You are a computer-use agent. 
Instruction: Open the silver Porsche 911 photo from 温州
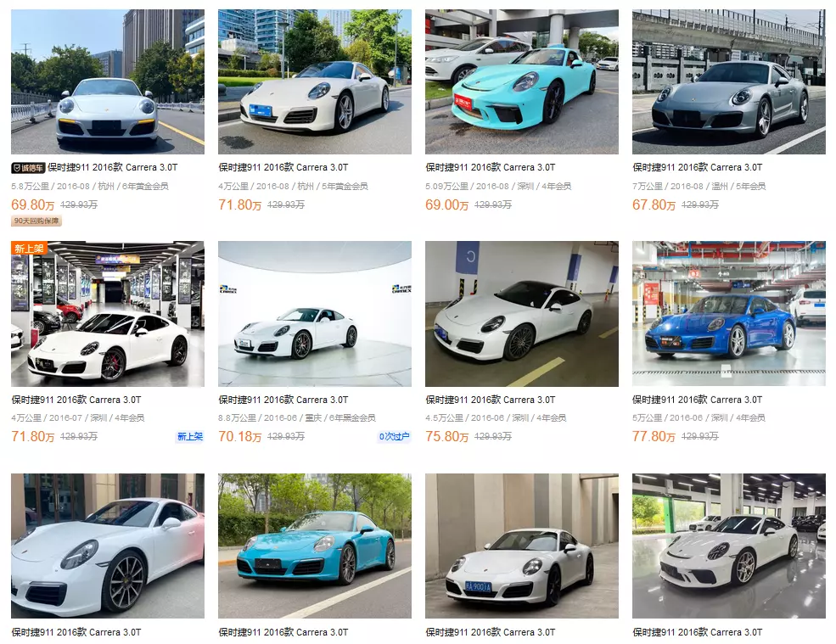[729, 81]
